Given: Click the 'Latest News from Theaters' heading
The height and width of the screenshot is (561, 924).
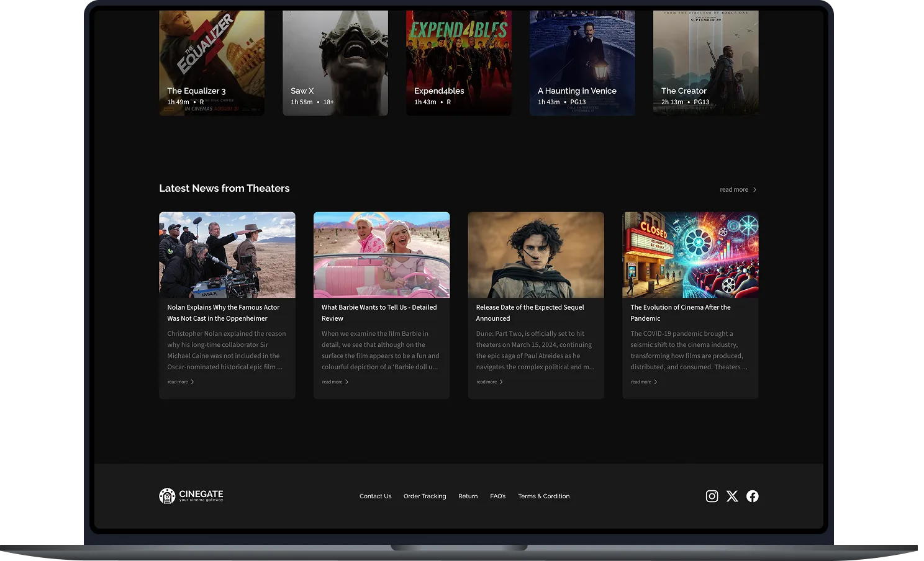Looking at the screenshot, I should click(224, 188).
